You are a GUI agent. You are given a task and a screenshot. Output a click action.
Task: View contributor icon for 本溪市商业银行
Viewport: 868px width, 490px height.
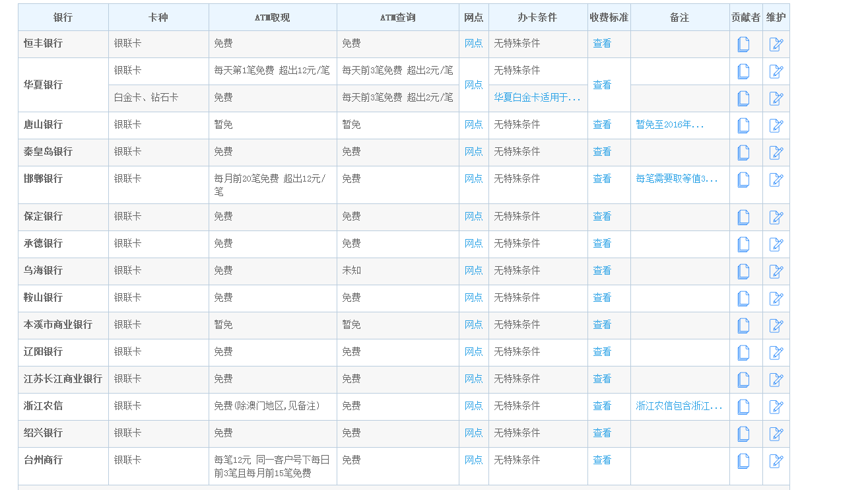[743, 326]
